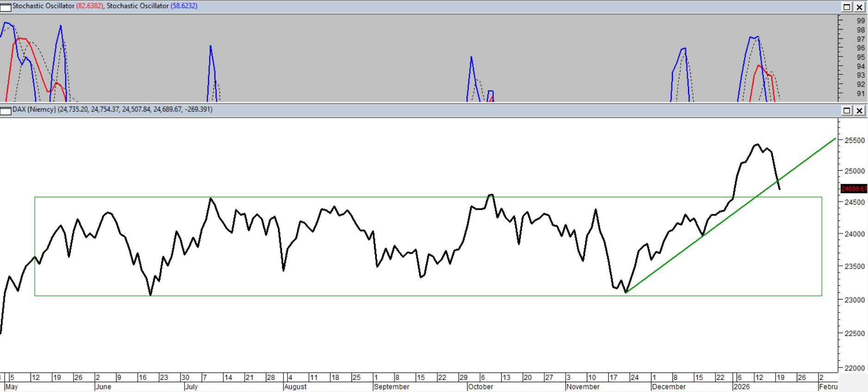Click the 2026 label on date axis

[741, 386]
